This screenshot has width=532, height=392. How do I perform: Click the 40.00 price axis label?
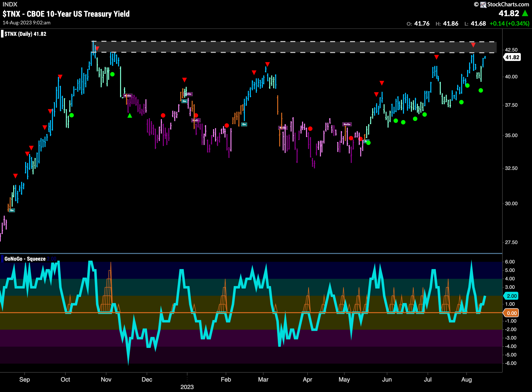coord(511,77)
